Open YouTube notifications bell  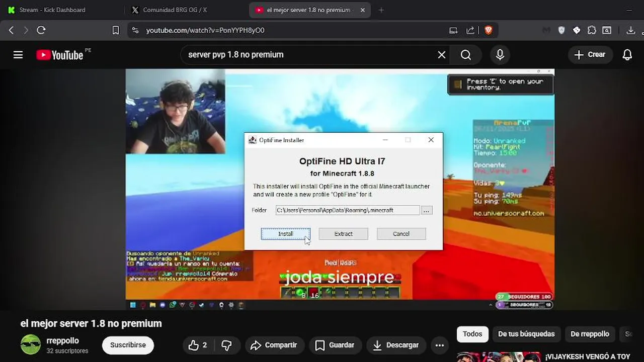tap(627, 55)
